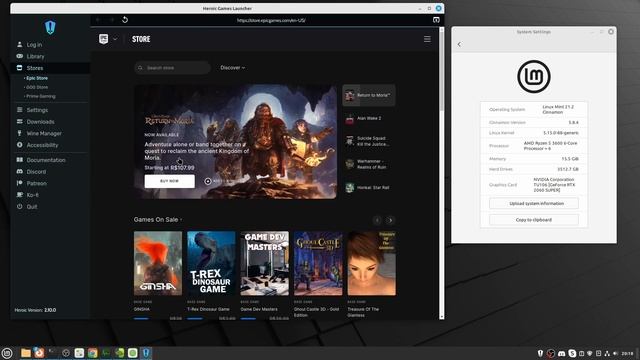Open the GINSHA game cover
This screenshot has height=360, width=640.
(158, 263)
